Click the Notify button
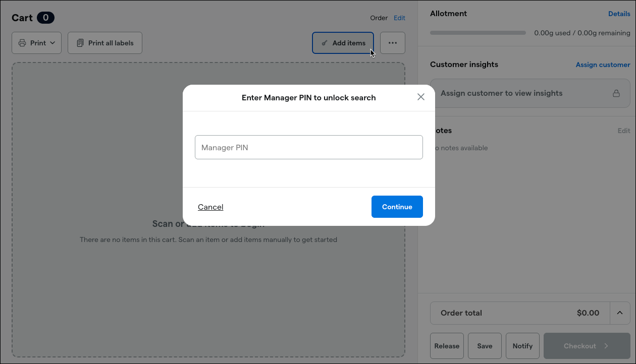 click(522, 346)
